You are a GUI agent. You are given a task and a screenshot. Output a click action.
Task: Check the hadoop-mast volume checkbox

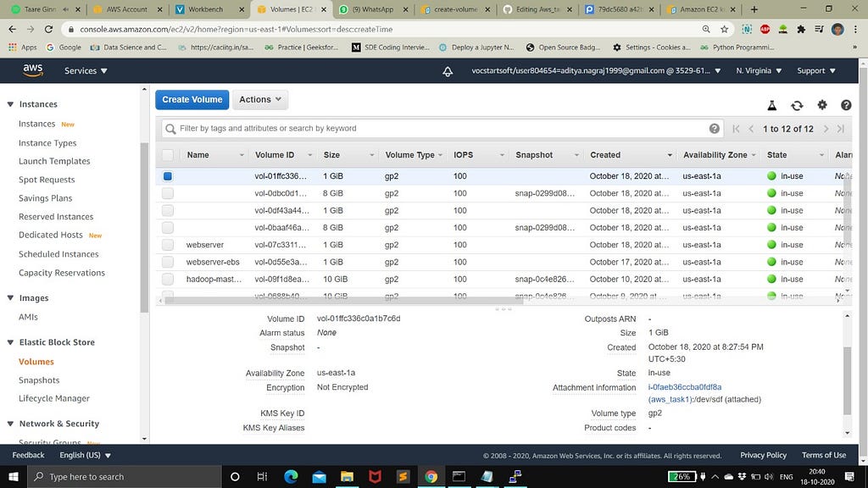[168, 279]
